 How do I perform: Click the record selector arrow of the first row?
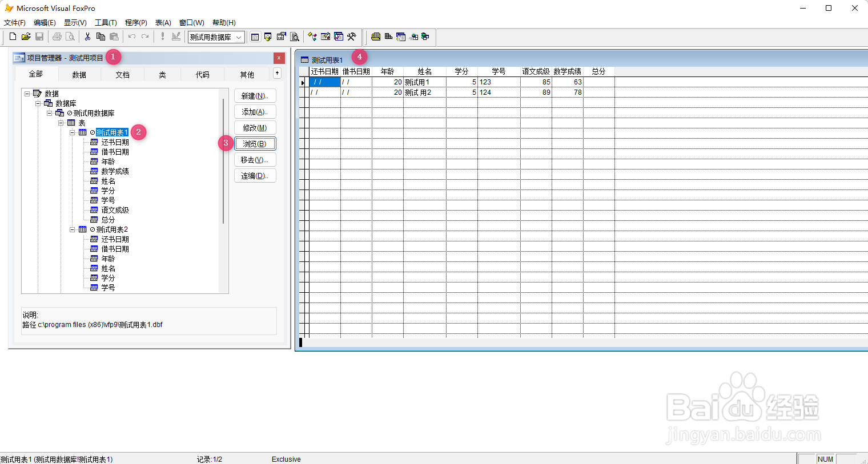click(303, 82)
